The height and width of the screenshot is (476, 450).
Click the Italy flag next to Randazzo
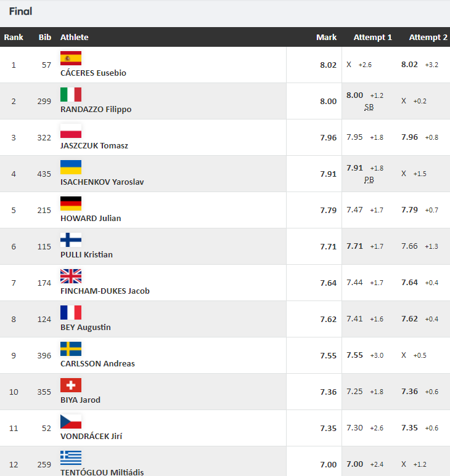tap(71, 94)
